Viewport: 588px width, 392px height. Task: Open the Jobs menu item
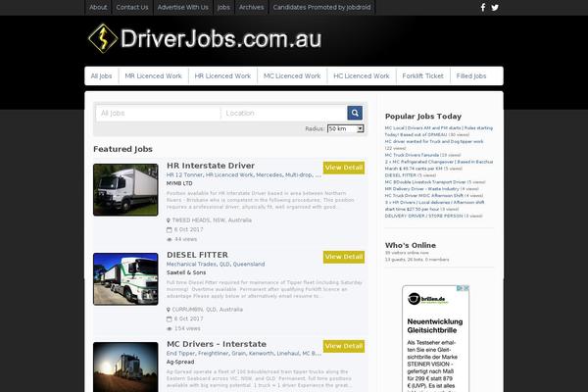click(223, 7)
